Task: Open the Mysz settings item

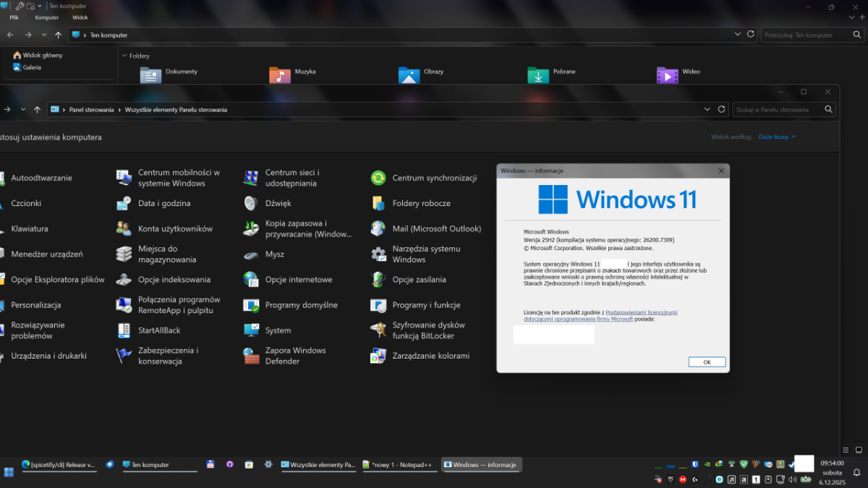Action: pyautogui.click(x=274, y=254)
